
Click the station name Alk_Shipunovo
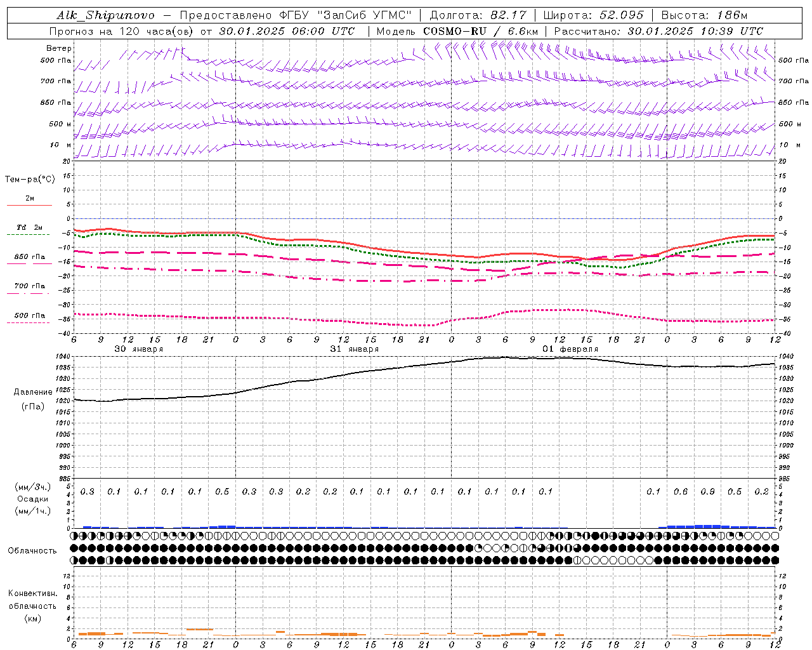click(105, 15)
